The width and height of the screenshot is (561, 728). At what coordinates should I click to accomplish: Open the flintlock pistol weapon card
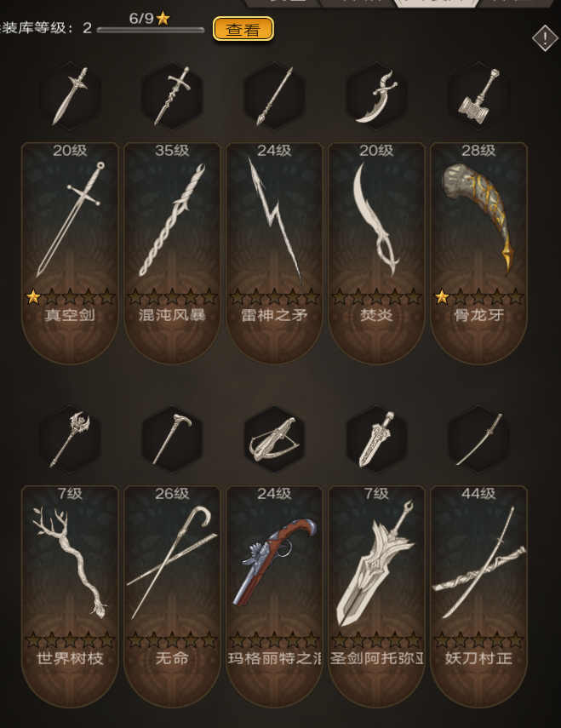(x=274, y=597)
